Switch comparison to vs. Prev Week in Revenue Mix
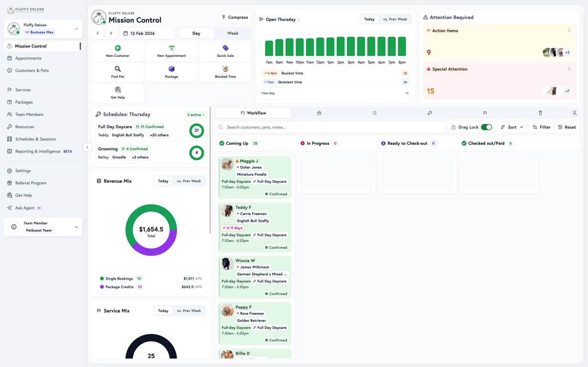Screen dimensions: 588x367 pyautogui.click(x=190, y=181)
